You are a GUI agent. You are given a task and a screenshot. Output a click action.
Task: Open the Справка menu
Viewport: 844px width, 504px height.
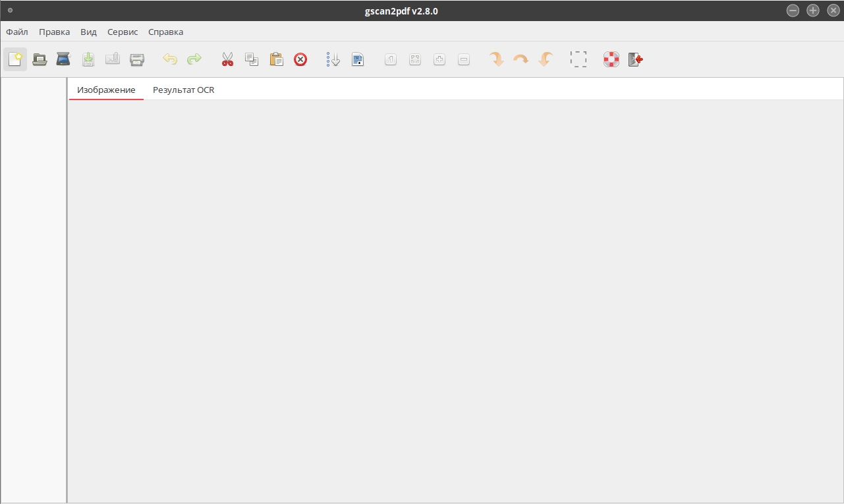(x=166, y=32)
